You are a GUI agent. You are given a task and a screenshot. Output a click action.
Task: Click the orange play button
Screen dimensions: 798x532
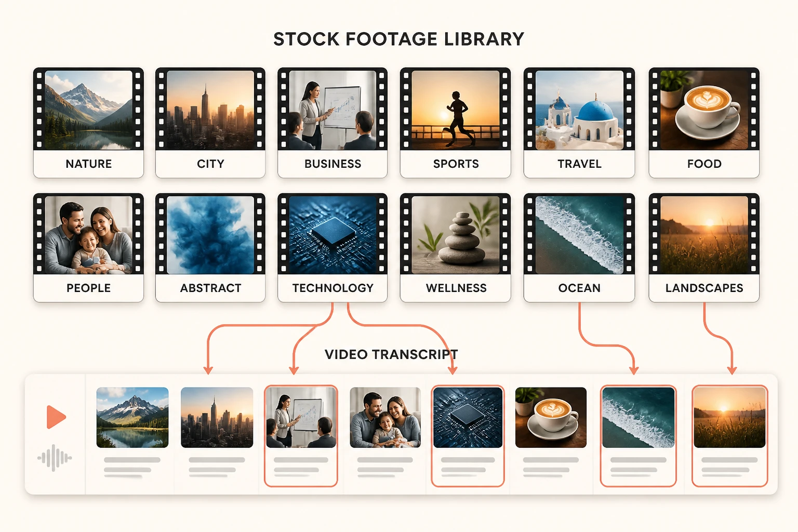pos(56,417)
